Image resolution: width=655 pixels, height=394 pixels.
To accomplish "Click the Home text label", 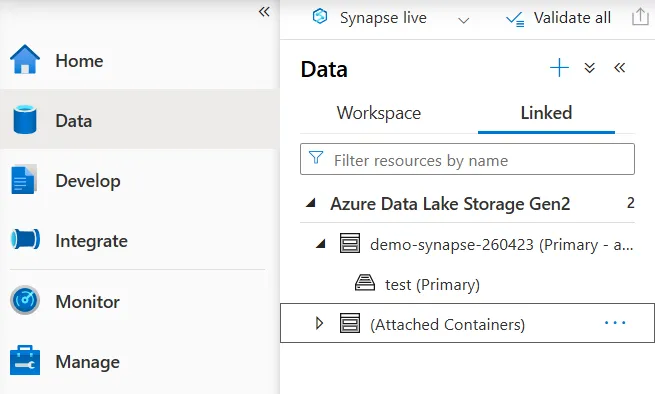I will click(x=79, y=61).
